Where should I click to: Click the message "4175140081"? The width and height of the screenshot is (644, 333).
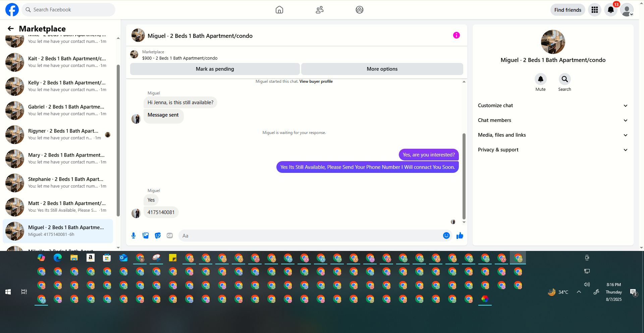tap(161, 212)
